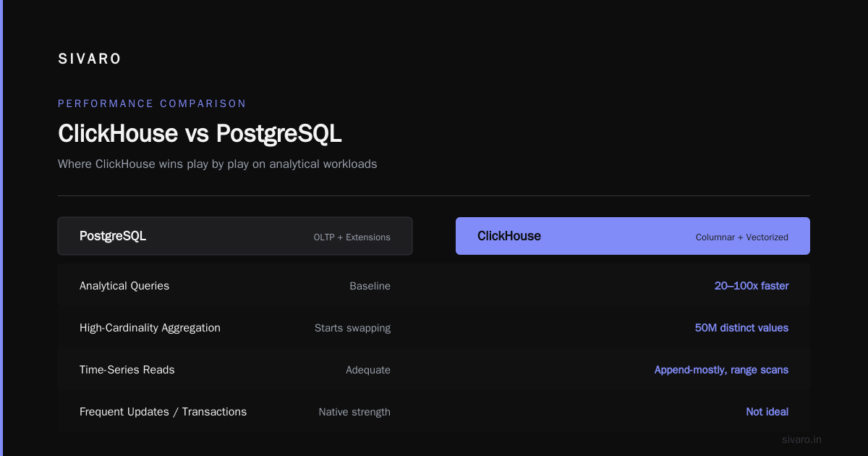
Task: Select the Baseline value
Action: (370, 286)
